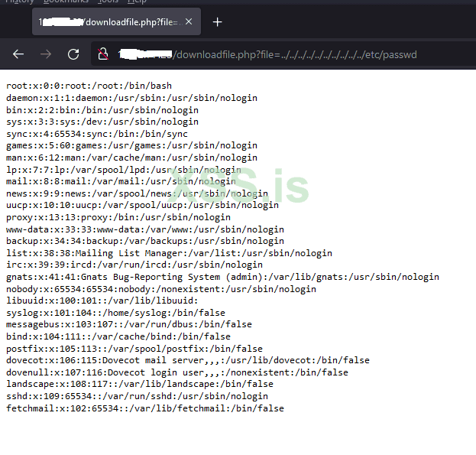Click the mail:x:8:8 line
Viewport: 476px width, 455px height.
(121, 181)
